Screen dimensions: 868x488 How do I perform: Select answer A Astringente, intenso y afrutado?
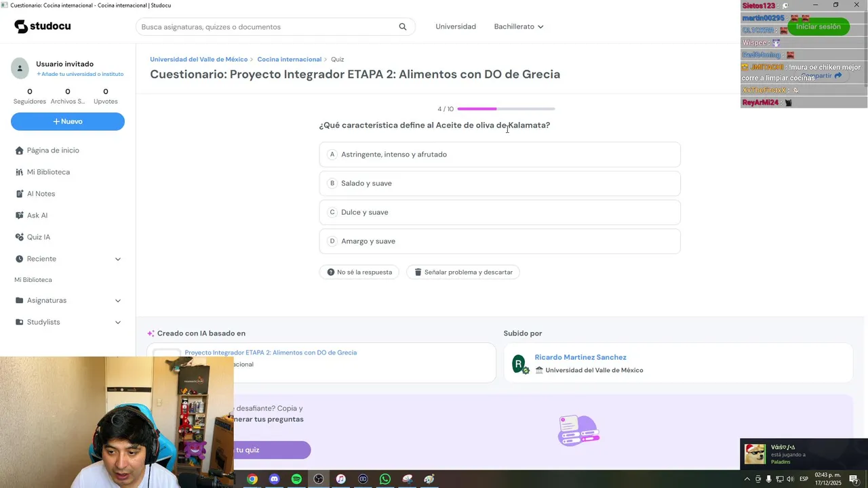pos(500,155)
